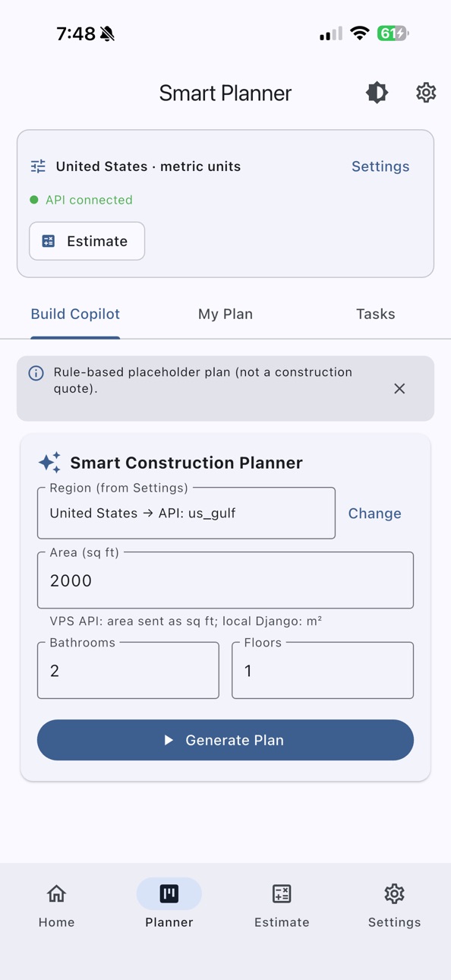Go to Home in bottom navigation
Viewport: 451px width, 980px height.
pos(57,905)
